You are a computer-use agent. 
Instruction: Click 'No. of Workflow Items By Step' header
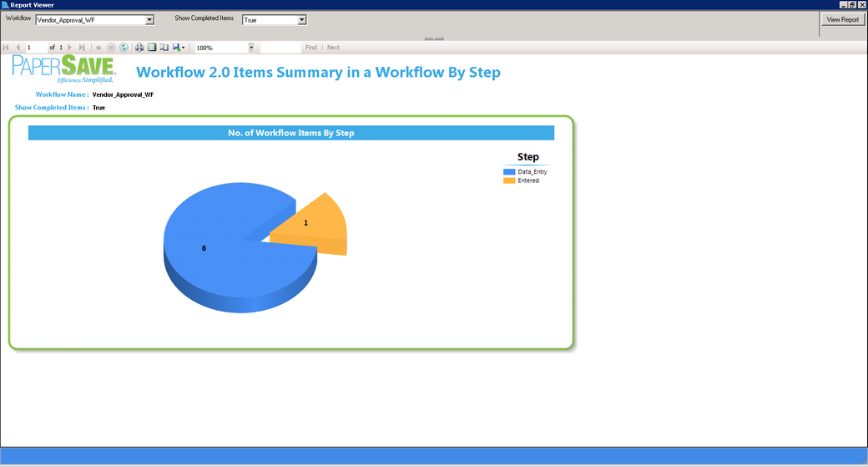(291, 133)
